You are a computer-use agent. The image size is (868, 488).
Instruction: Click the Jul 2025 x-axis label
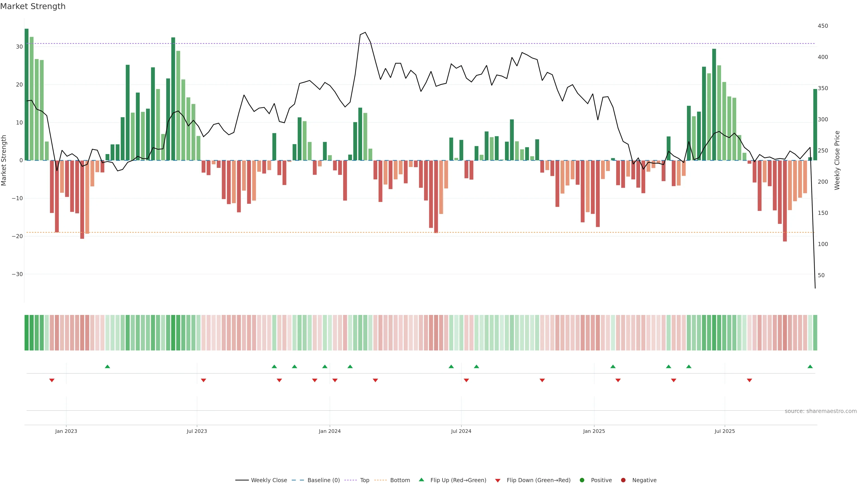pyautogui.click(x=724, y=431)
